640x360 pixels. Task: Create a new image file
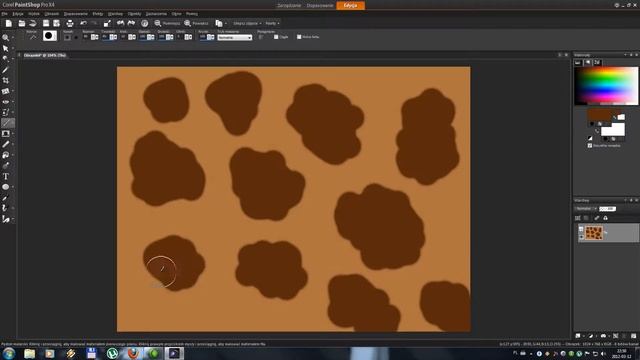coord(9,23)
